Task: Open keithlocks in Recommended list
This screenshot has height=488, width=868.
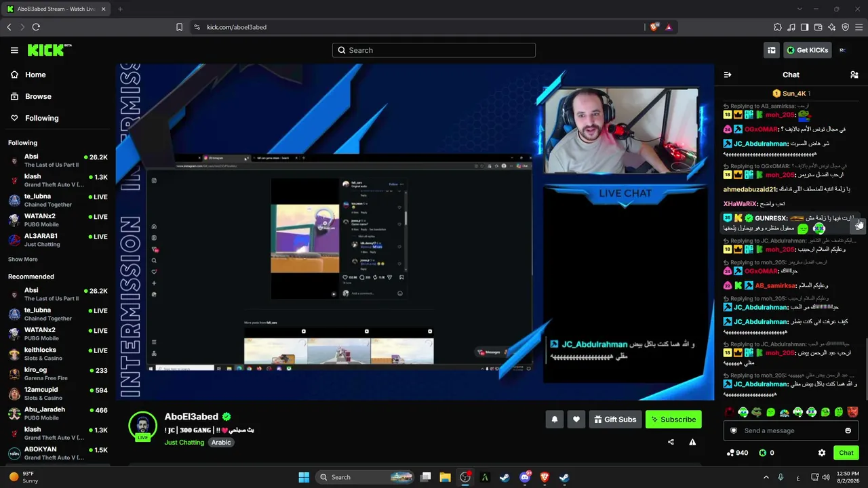Action: [x=58, y=354]
